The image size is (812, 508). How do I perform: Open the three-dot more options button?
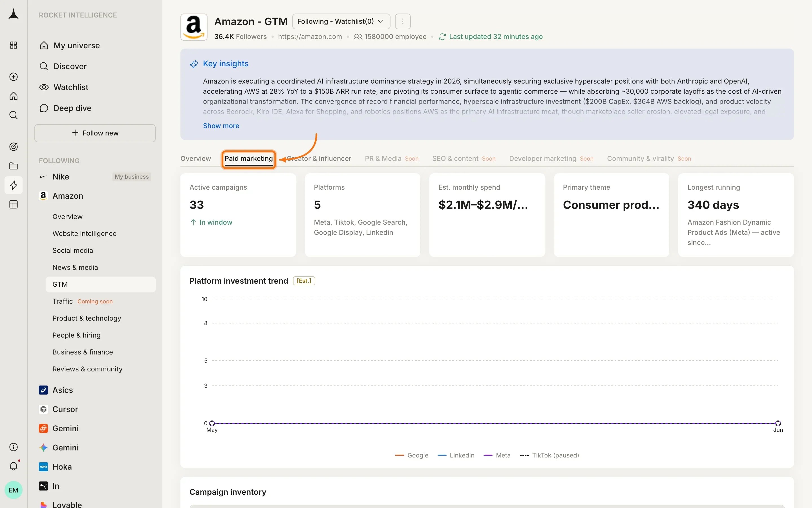[x=403, y=21]
